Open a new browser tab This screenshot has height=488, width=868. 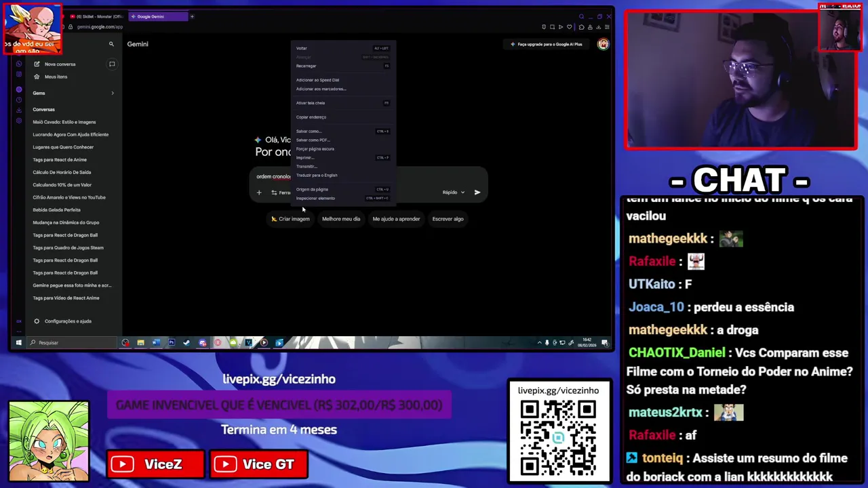tap(192, 16)
